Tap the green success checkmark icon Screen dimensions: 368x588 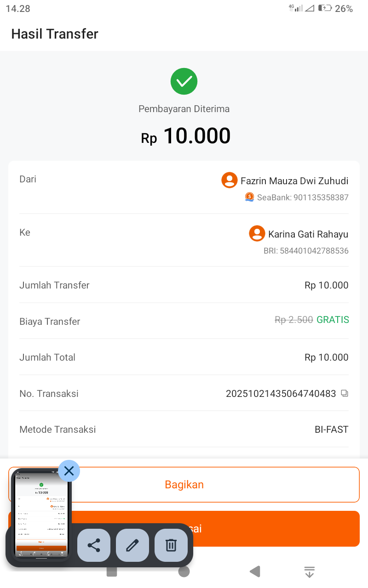coord(184,81)
